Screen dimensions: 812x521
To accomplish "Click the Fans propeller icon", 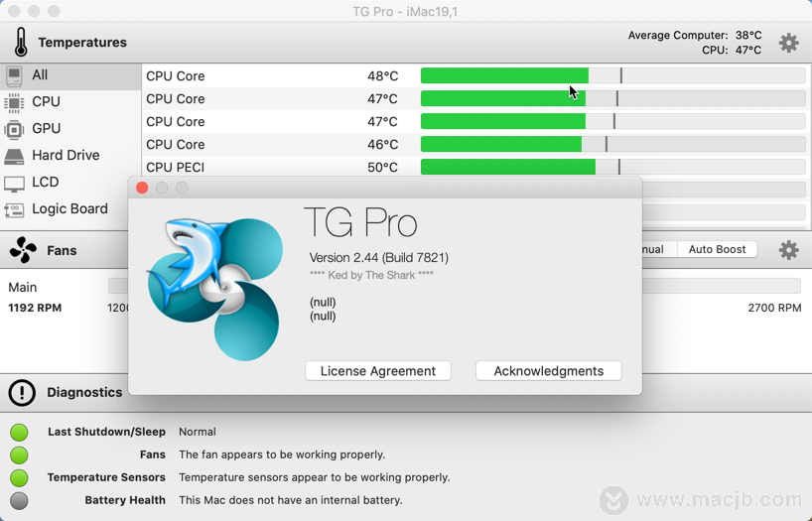I will point(23,250).
